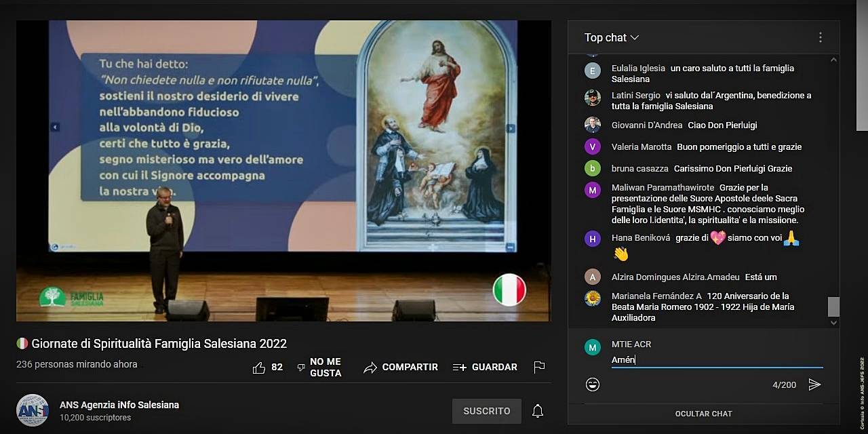Click the video player to pause
Screen dimensions: 868x434
click(x=283, y=171)
